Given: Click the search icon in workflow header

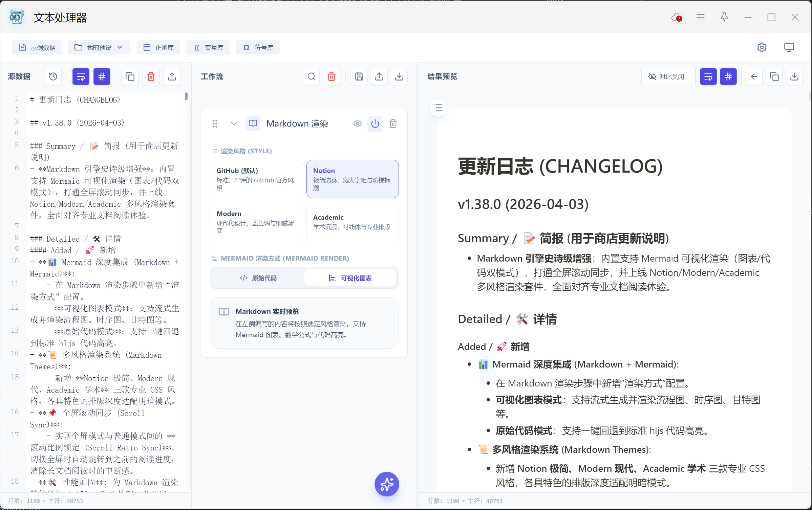Looking at the screenshot, I should [x=311, y=76].
